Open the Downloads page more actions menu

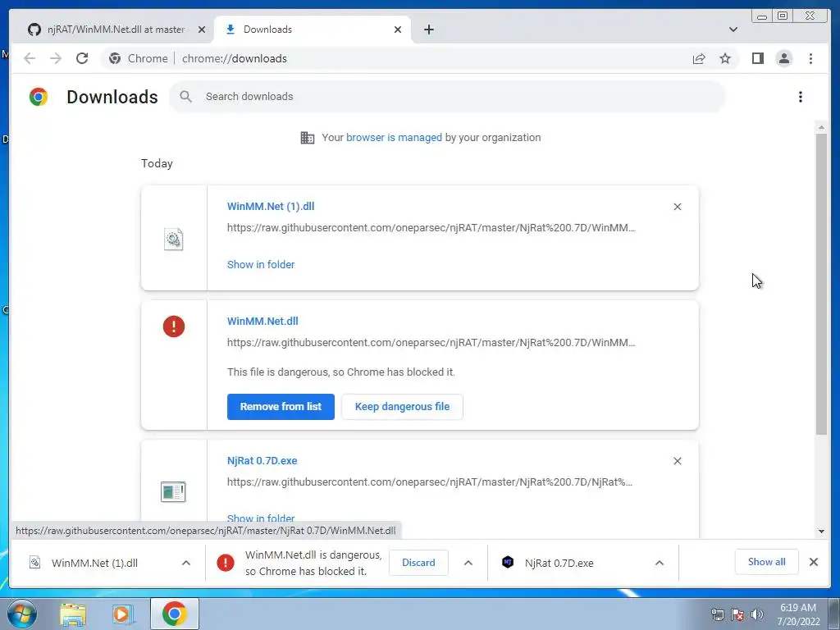801,97
